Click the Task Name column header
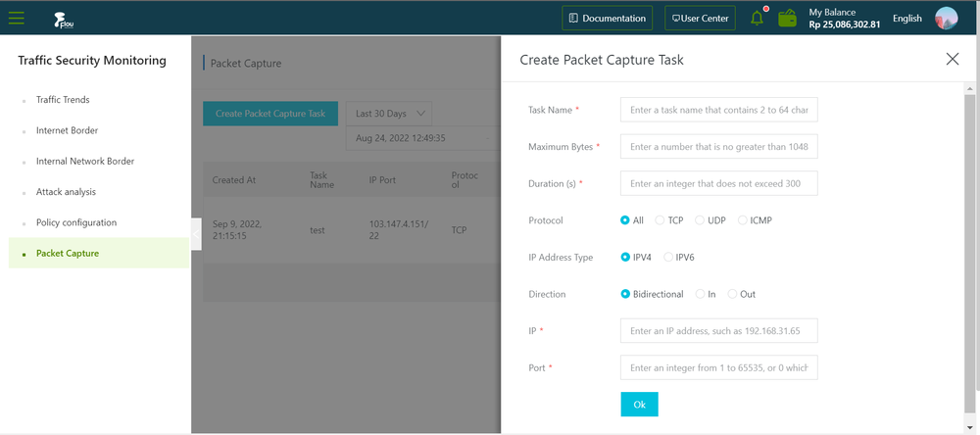The height and width of the screenshot is (435, 980). (x=321, y=180)
